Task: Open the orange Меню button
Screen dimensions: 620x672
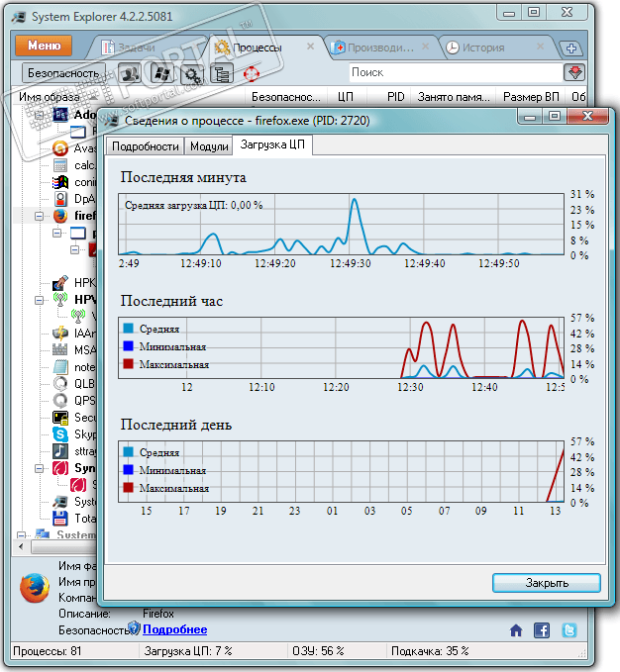Action: (x=44, y=46)
